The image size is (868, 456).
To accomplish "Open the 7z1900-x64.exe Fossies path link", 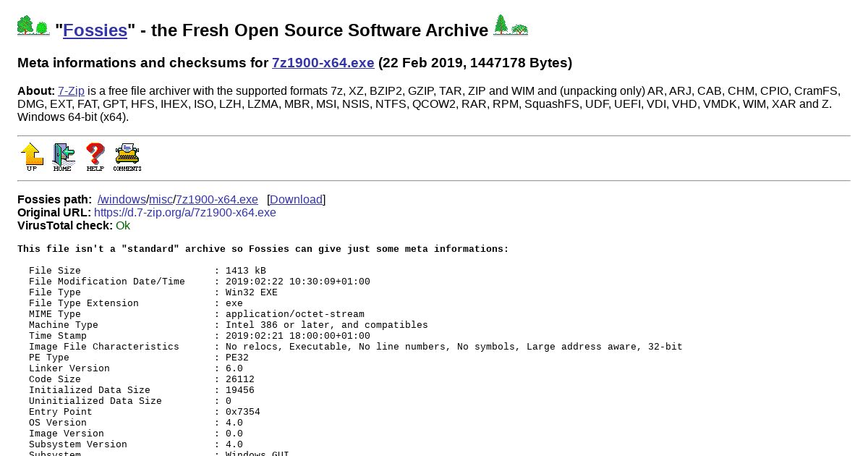I will coord(217,200).
